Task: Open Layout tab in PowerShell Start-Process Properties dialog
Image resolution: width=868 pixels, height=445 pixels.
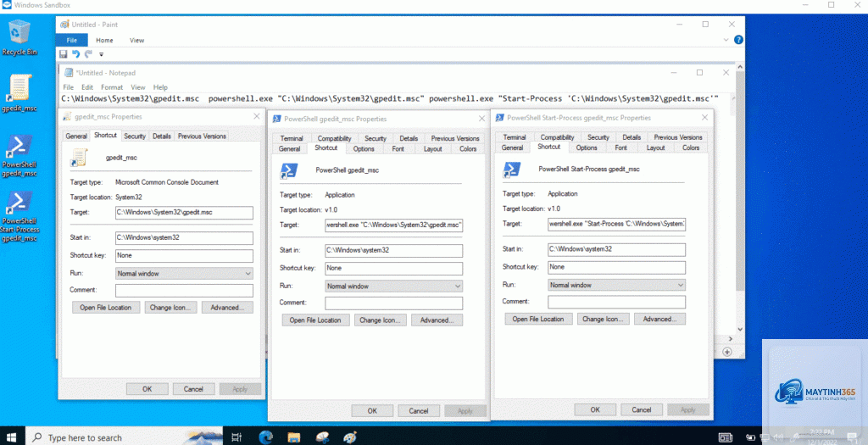Action: 655,147
